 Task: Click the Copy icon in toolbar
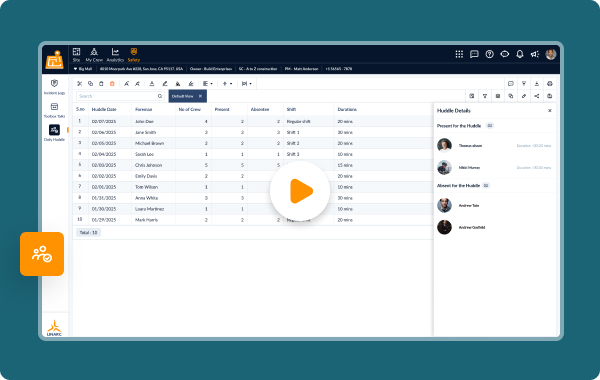[90, 83]
